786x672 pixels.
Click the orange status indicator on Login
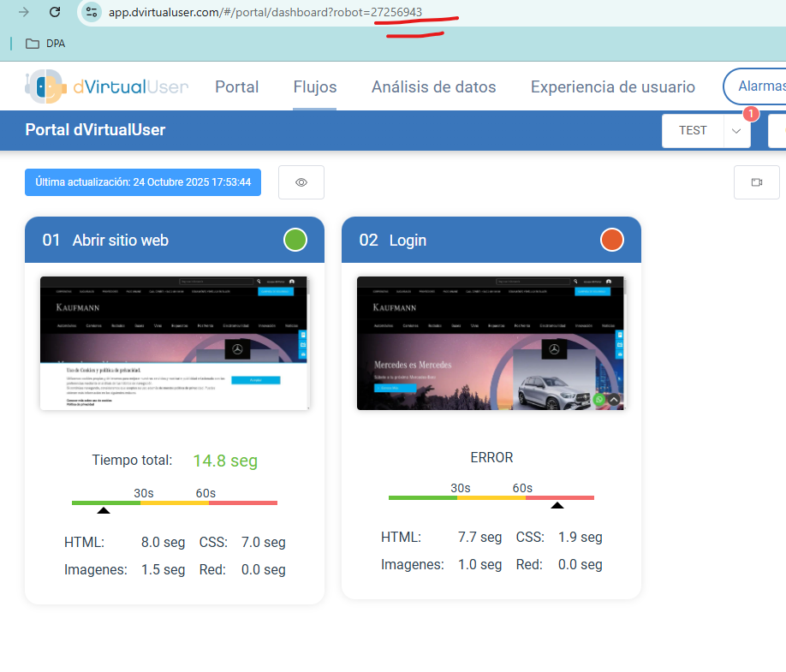(612, 240)
